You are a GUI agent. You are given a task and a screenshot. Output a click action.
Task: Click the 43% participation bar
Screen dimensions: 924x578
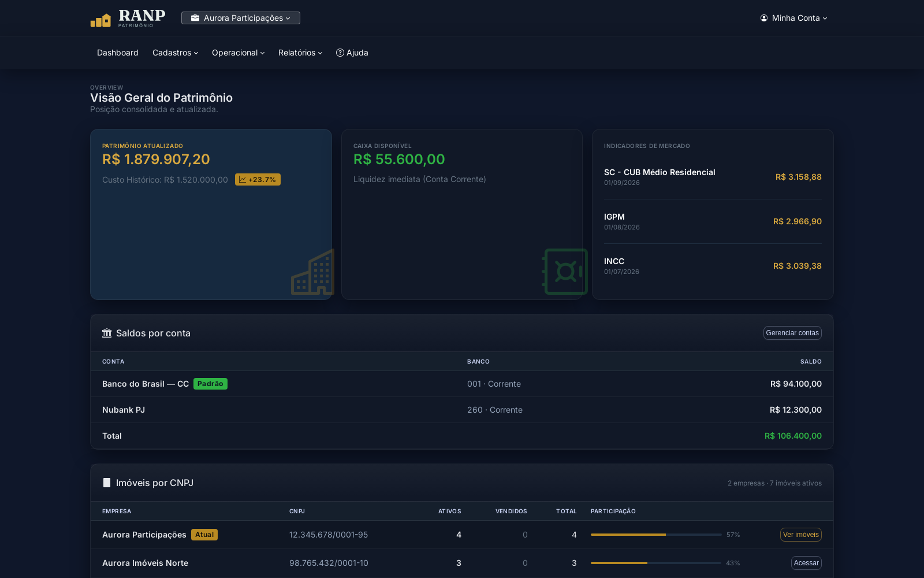pyautogui.click(x=656, y=563)
